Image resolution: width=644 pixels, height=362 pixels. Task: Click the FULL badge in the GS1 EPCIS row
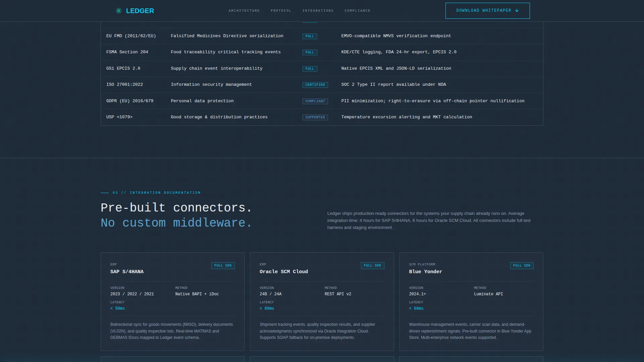point(310,69)
